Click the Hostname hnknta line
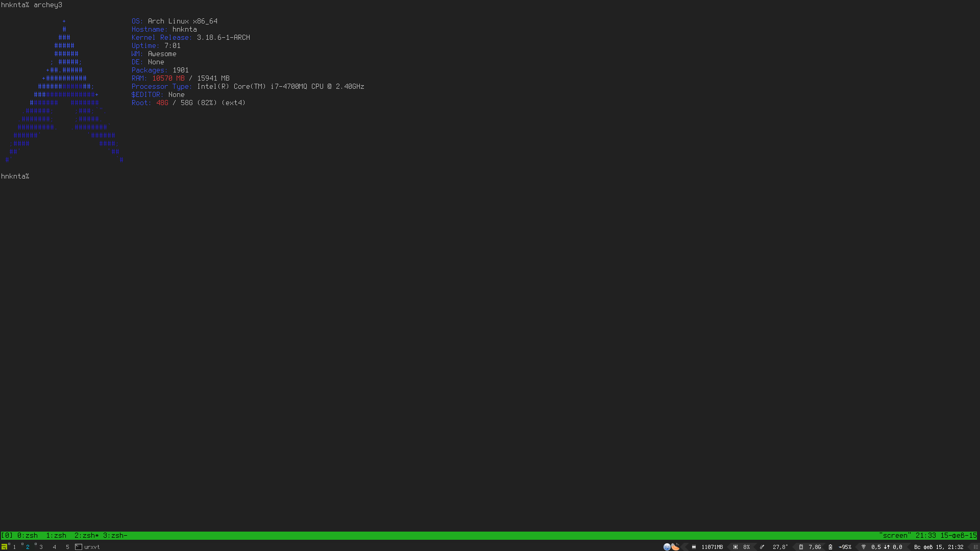Screen dimensions: 980x551 pos(164,30)
